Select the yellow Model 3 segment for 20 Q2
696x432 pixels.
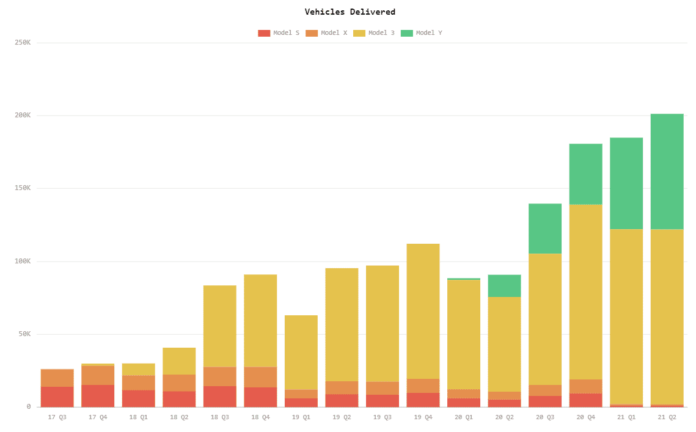click(504, 345)
